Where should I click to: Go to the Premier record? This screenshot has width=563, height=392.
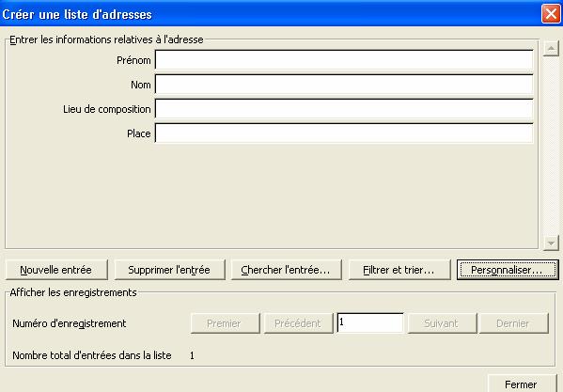pyautogui.click(x=226, y=323)
